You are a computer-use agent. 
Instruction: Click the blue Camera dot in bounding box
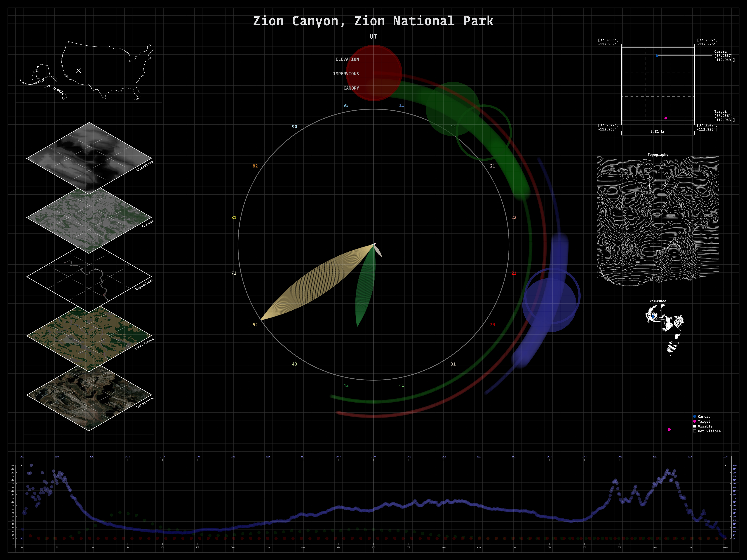tap(657, 56)
